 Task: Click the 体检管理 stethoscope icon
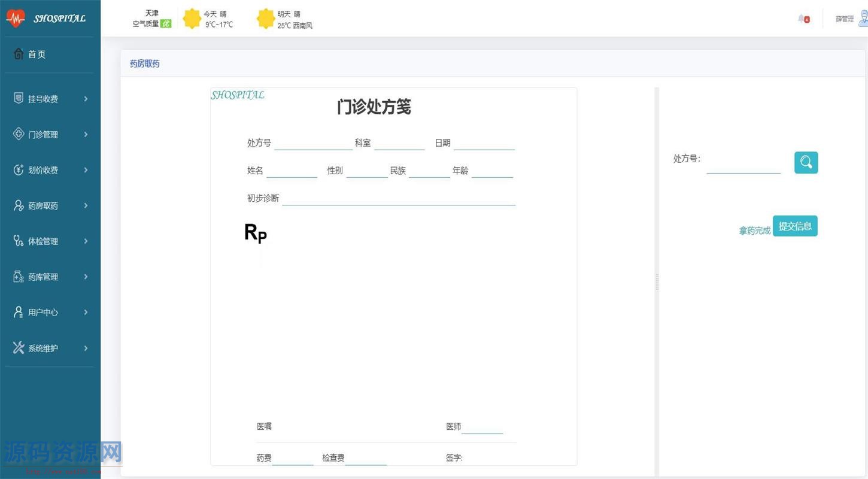pyautogui.click(x=19, y=241)
